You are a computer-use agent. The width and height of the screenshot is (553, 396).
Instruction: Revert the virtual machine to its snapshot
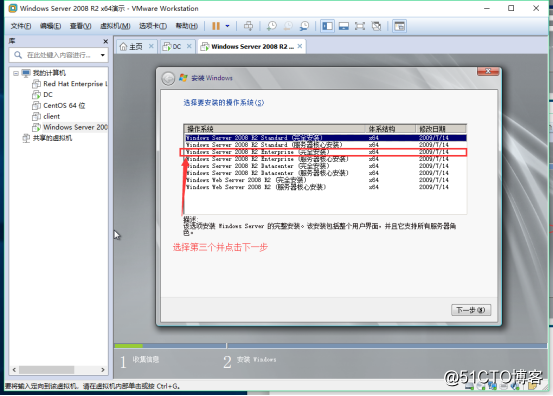point(288,26)
